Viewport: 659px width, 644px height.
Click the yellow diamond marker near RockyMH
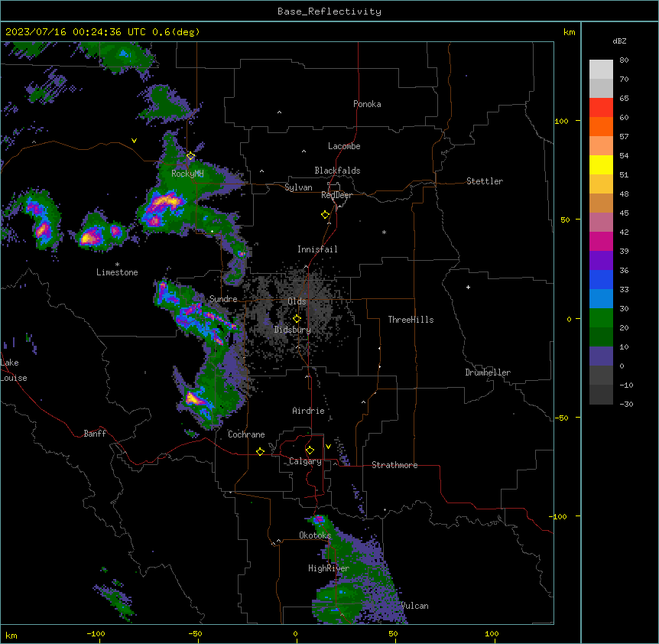pos(191,156)
